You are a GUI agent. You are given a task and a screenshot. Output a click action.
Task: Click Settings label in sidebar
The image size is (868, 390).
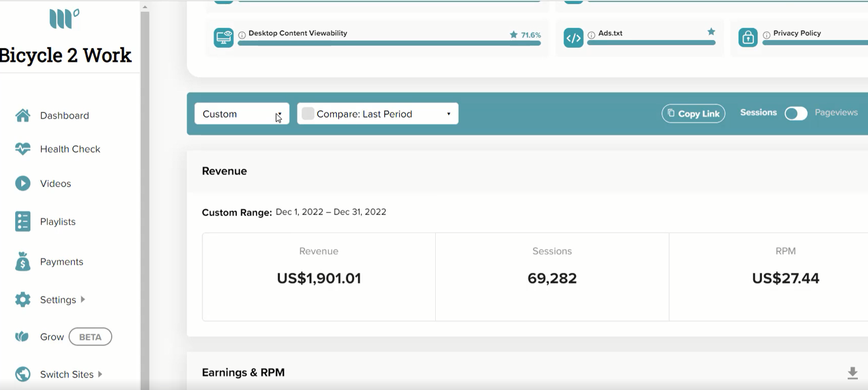coord(58,300)
